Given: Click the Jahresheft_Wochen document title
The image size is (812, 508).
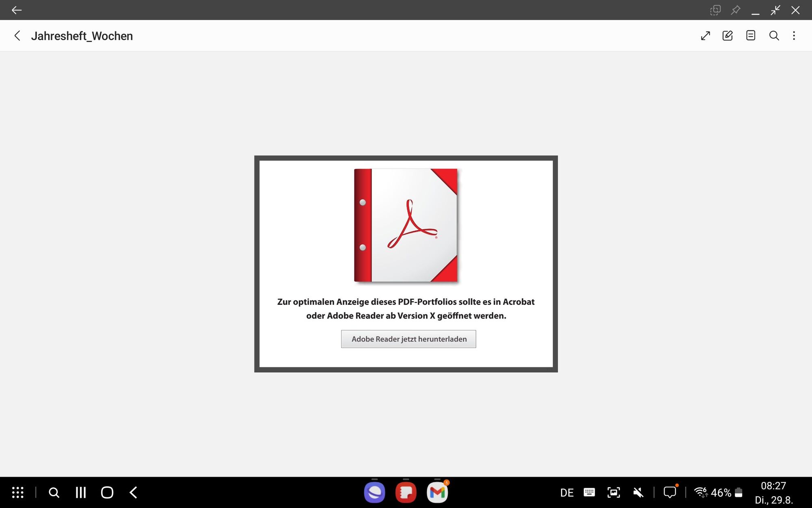Looking at the screenshot, I should coord(82,36).
